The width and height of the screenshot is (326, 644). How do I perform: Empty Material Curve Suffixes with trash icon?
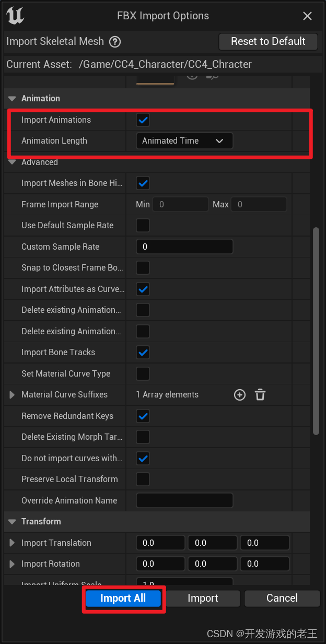[260, 395]
